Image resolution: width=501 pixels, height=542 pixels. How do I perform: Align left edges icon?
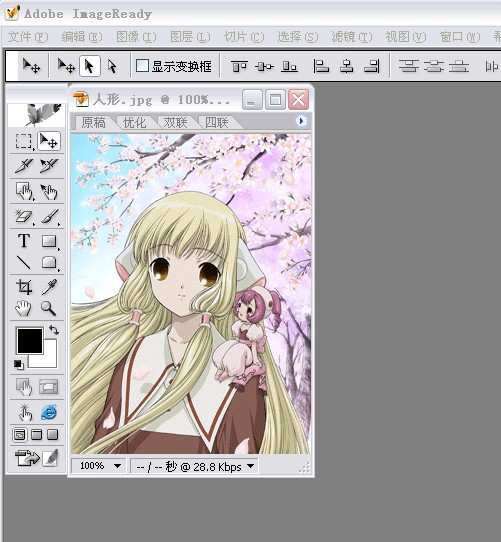pyautogui.click(x=321, y=66)
